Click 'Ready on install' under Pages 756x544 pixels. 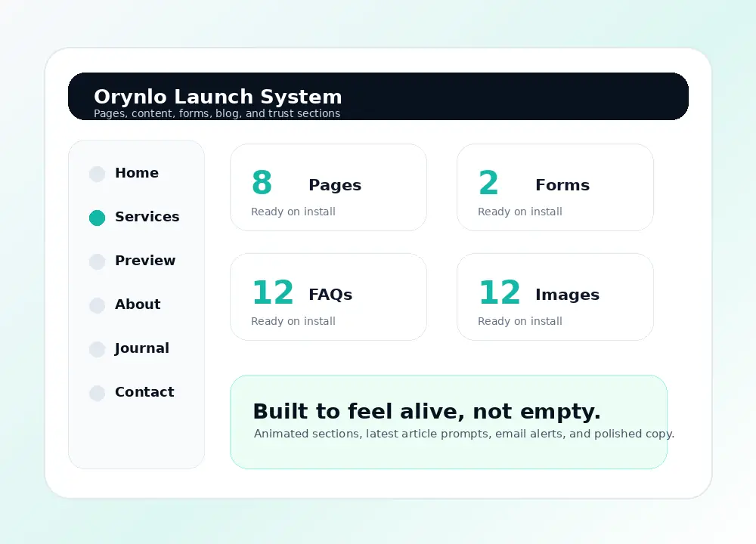[293, 212]
